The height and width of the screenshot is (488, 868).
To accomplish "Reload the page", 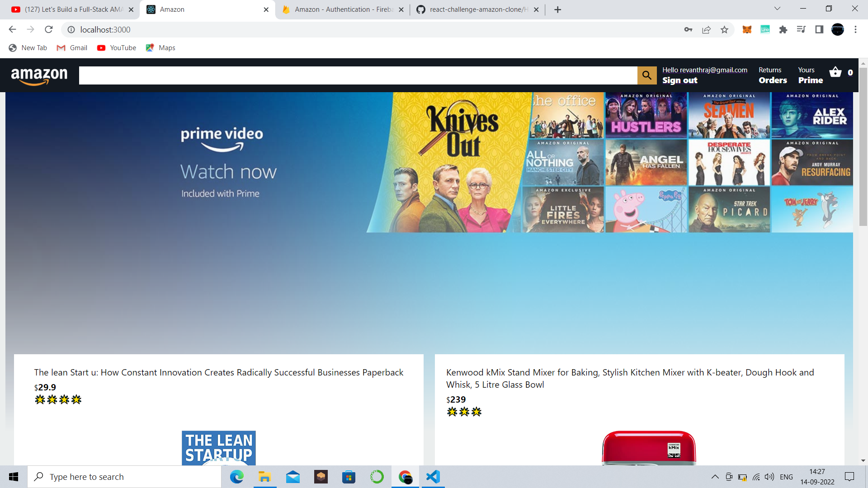I will pyautogui.click(x=49, y=30).
